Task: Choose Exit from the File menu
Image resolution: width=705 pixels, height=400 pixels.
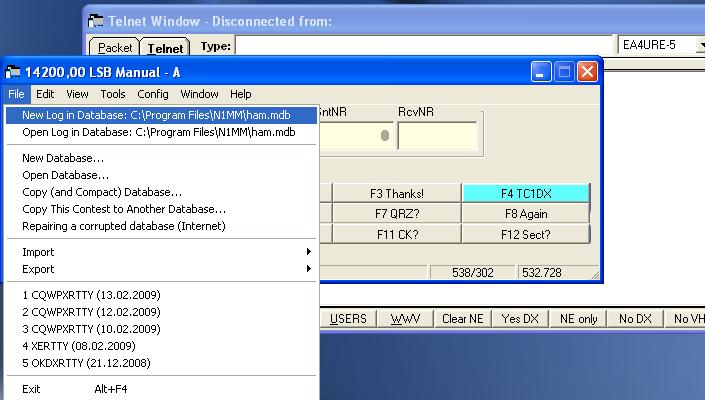Action: pos(161,389)
